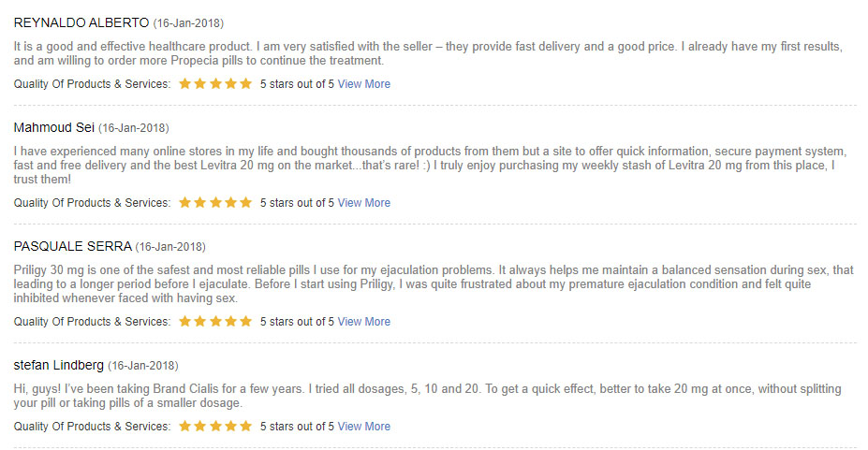Image resolution: width=868 pixels, height=450 pixels.
Task: Select reviewer name stefan Lindberg
Action: [x=59, y=366]
